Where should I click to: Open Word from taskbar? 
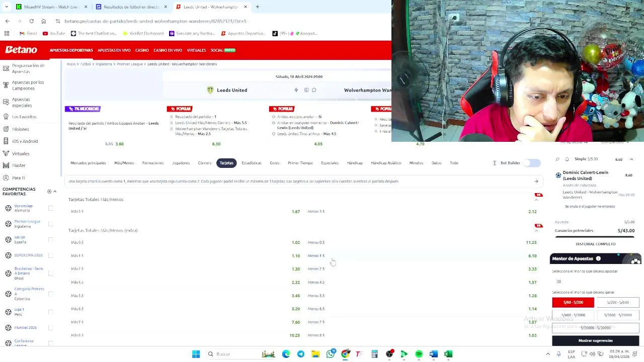coord(434,354)
